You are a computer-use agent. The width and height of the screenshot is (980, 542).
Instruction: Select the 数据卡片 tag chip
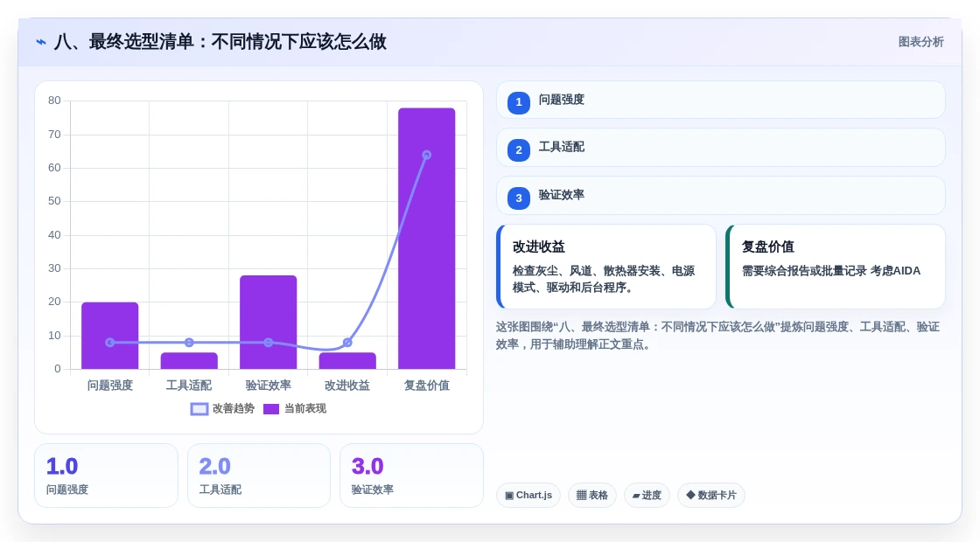[x=711, y=495]
